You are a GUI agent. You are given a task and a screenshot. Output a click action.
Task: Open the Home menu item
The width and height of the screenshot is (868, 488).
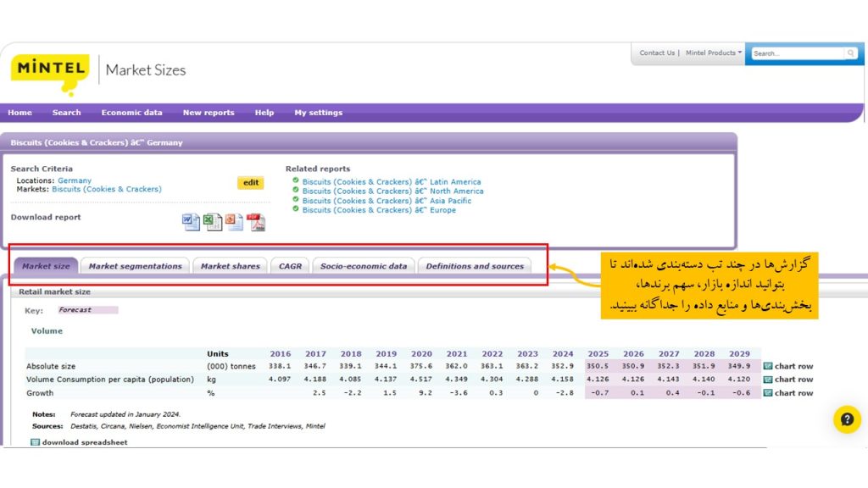[x=20, y=113]
